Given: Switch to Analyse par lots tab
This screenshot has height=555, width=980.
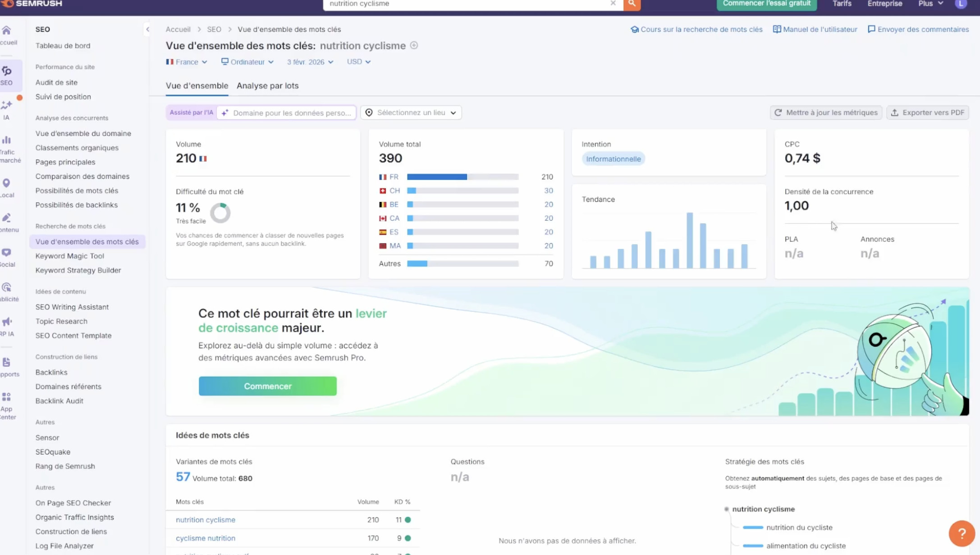Looking at the screenshot, I should click(x=267, y=86).
